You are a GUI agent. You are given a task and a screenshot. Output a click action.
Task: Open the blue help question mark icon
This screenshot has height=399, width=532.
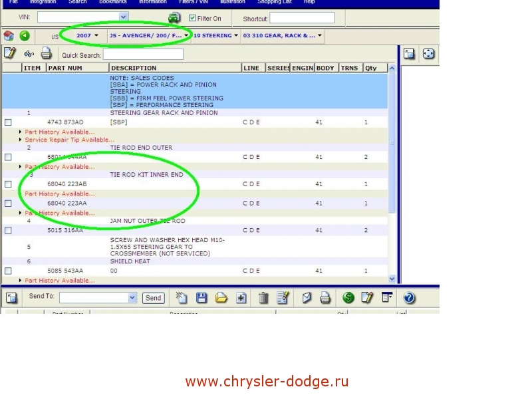point(409,298)
